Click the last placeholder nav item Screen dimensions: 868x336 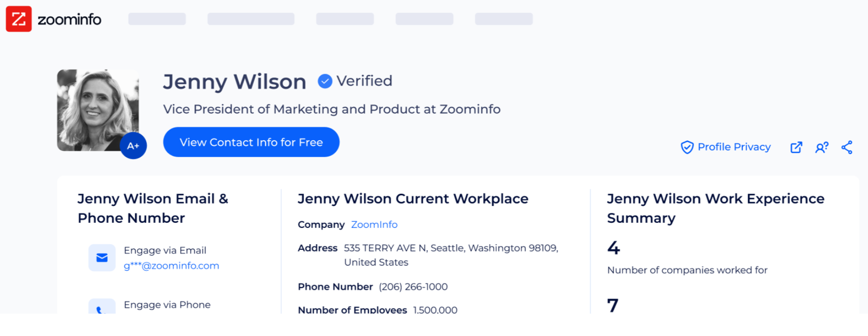[504, 19]
